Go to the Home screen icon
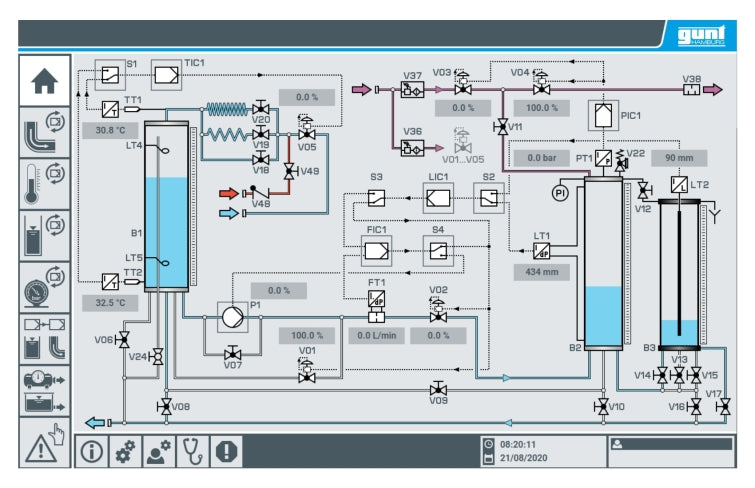 coord(44,82)
